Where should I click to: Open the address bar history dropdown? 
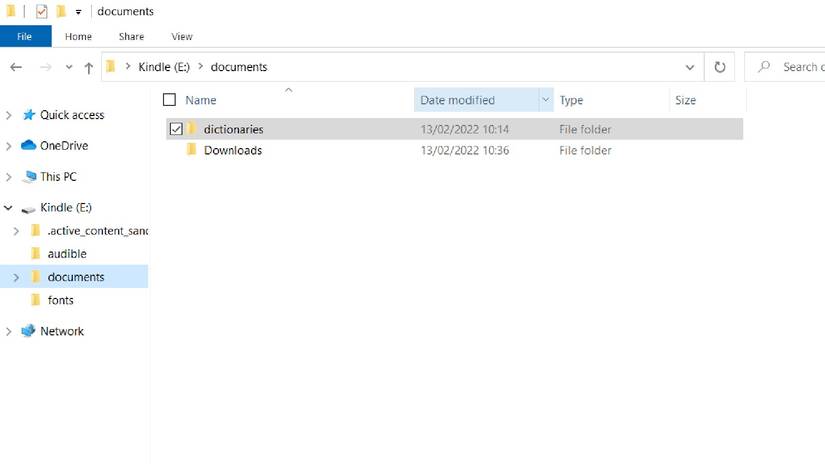point(690,67)
